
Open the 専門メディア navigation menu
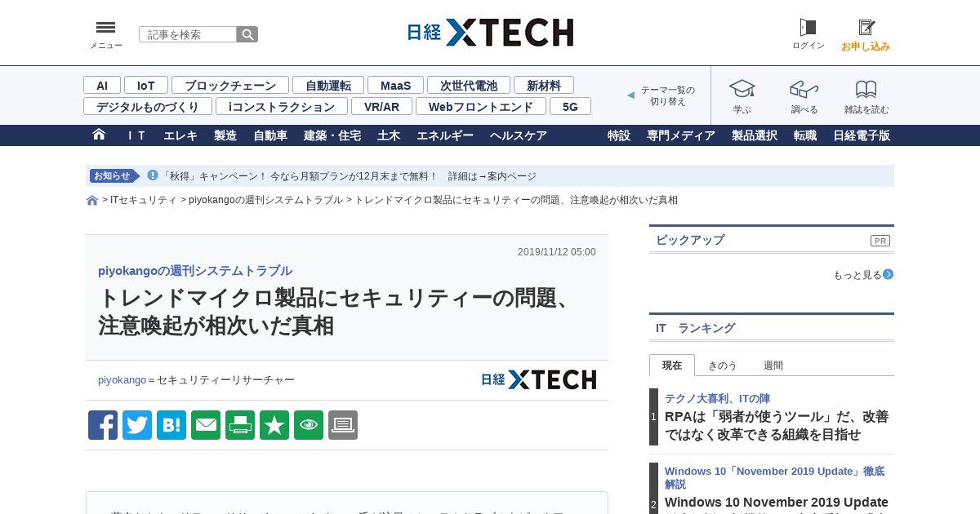[681, 135]
